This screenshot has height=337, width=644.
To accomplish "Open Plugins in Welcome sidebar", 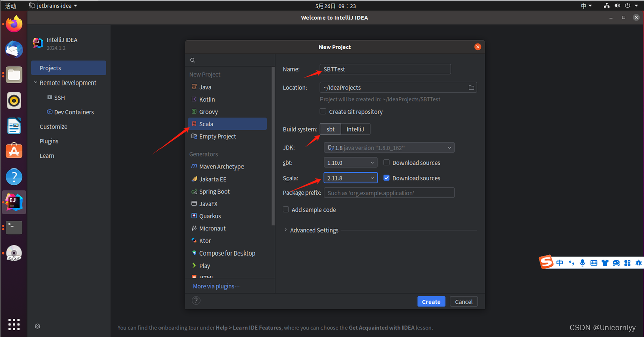I will (49, 141).
